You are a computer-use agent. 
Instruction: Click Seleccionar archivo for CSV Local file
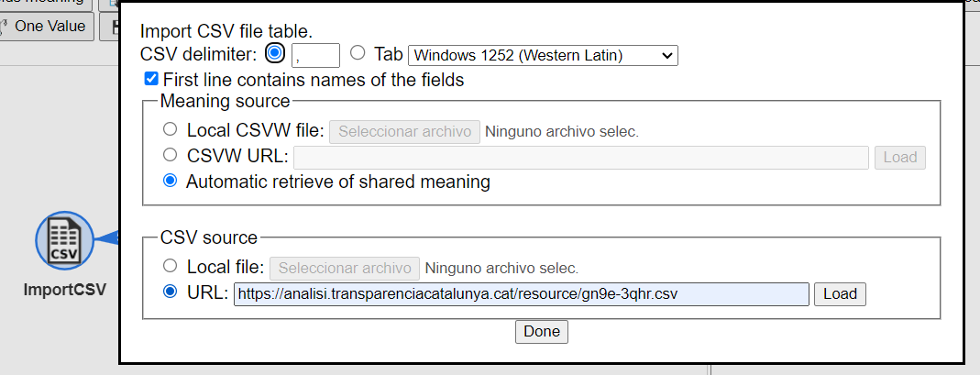click(x=345, y=268)
